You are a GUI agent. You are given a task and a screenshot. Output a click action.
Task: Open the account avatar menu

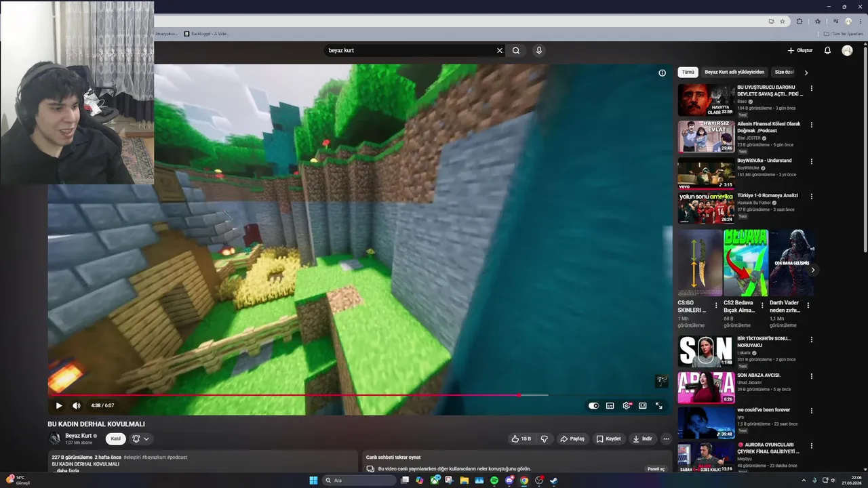(847, 50)
